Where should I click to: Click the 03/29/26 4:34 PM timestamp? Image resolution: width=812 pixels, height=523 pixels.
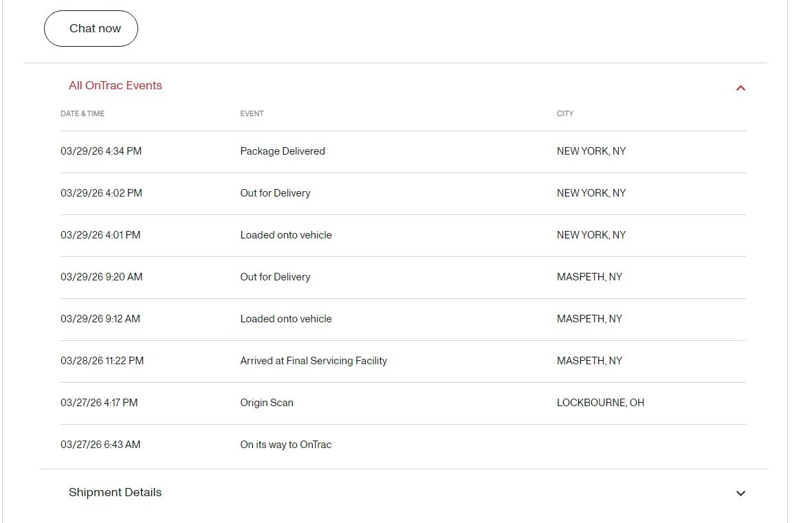click(101, 151)
